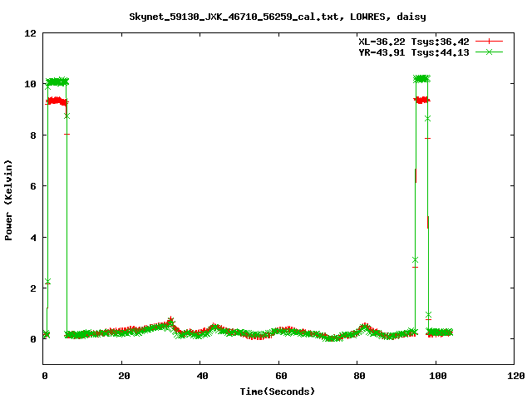Click the x-axis tick label 80
The height and width of the screenshot is (399, 532).
click(x=359, y=376)
